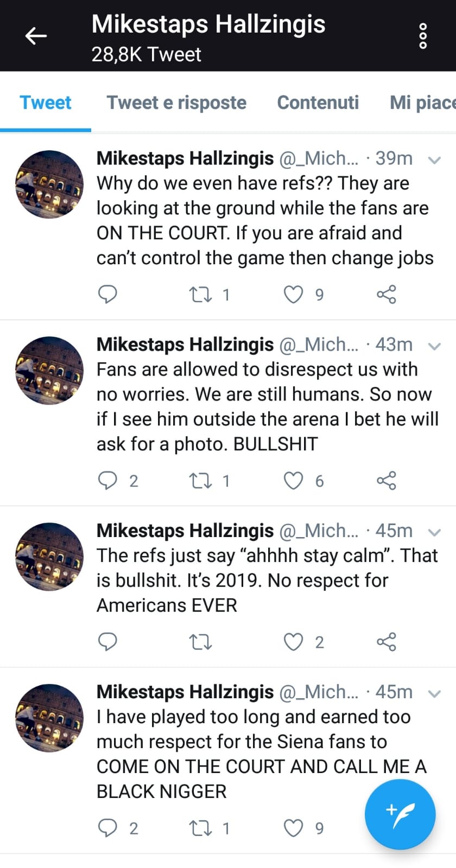Screen dimensions: 456x868
Task: Like the 39m tweet about refs
Action: click(x=294, y=294)
